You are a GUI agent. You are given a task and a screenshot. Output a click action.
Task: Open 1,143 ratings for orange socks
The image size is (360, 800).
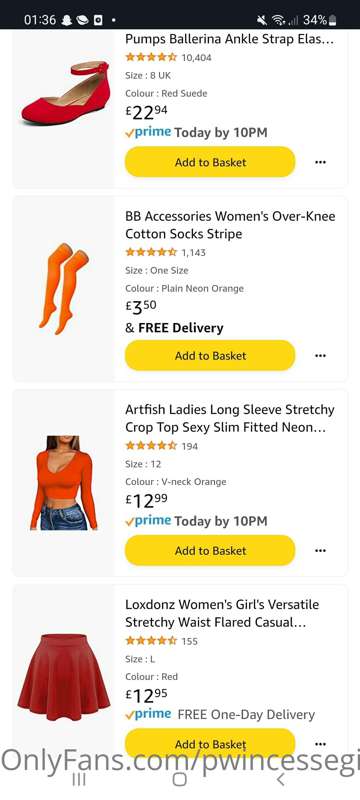coord(194,252)
